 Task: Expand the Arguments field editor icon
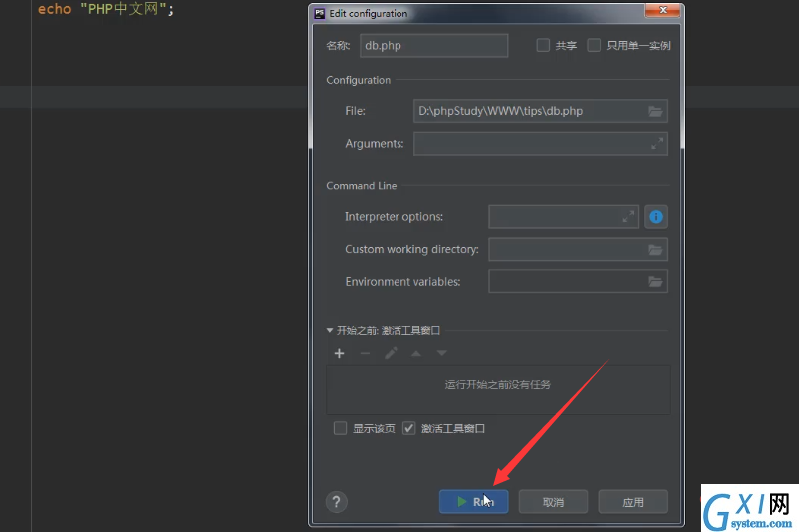point(657,144)
